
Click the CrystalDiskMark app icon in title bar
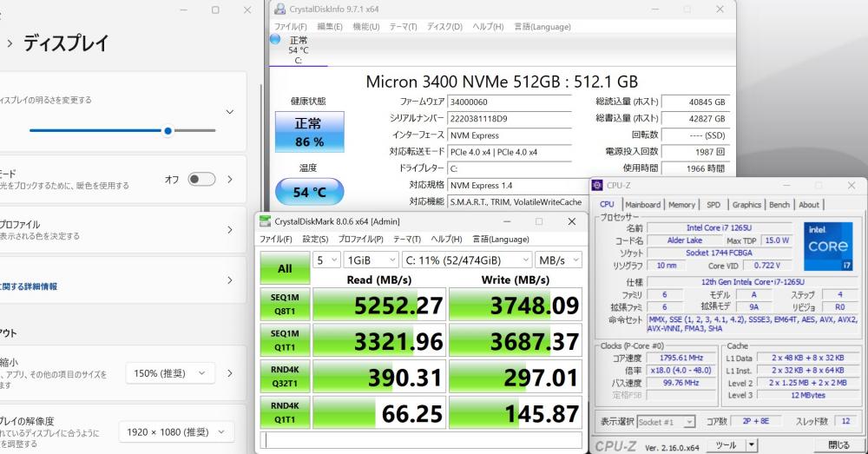(266, 221)
